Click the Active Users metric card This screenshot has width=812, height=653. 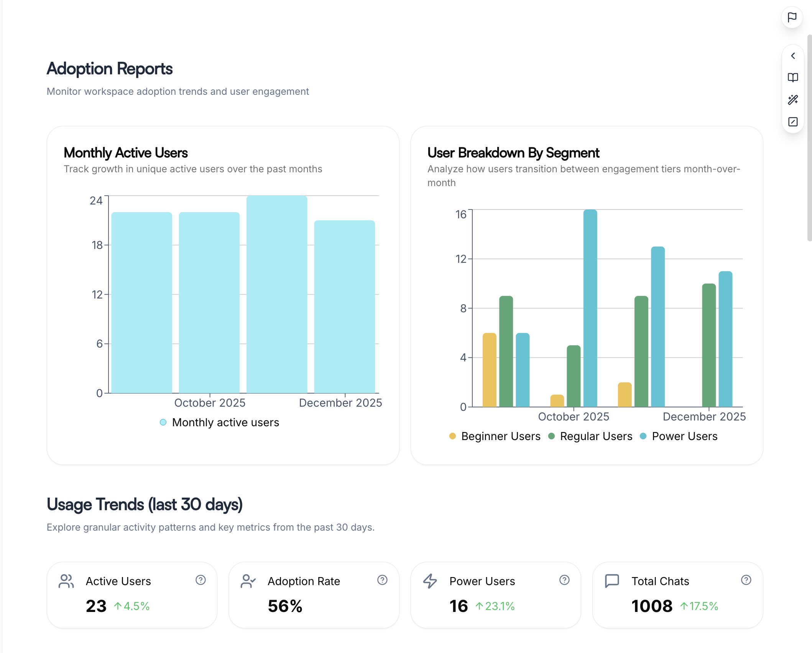[x=132, y=595]
